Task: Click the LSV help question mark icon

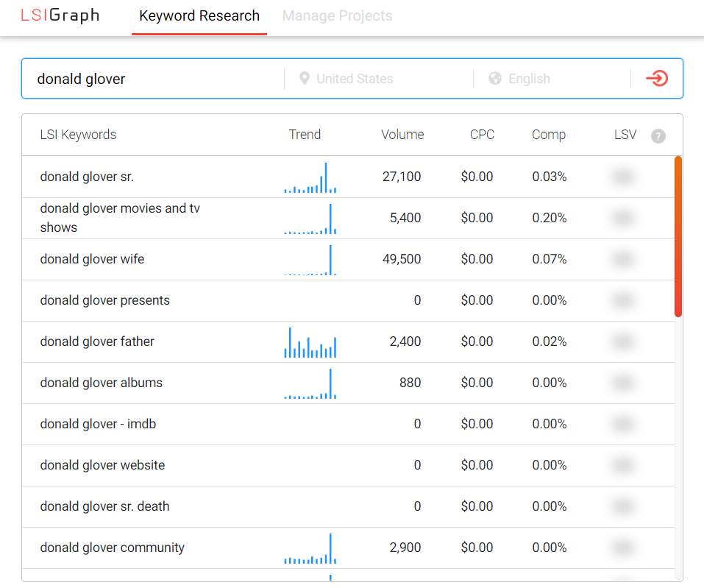Action: [x=658, y=135]
